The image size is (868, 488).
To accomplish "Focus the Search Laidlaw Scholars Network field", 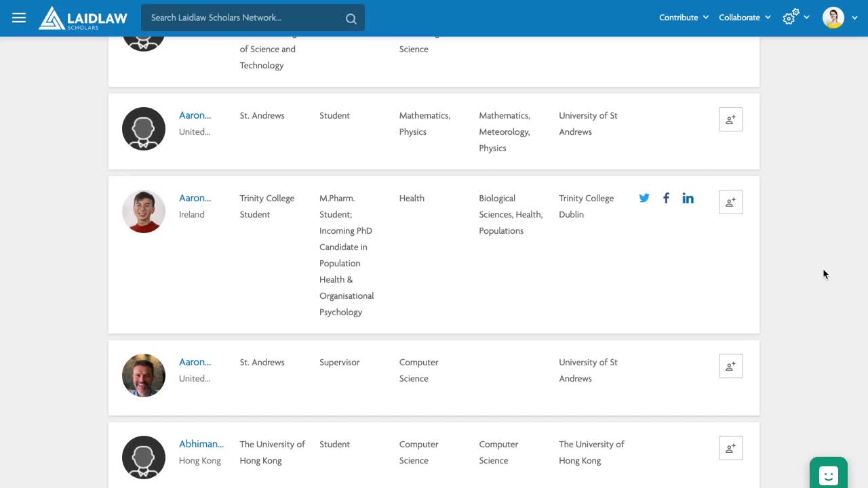I will (x=244, y=18).
